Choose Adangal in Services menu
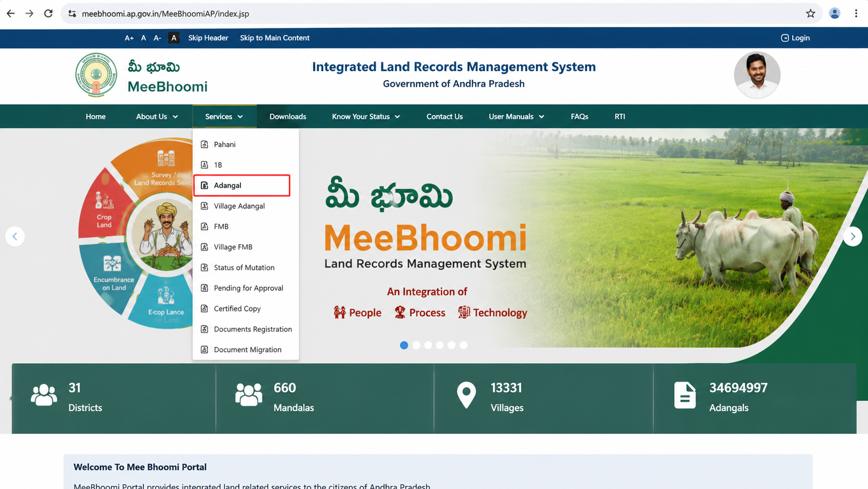Image resolution: width=868 pixels, height=489 pixels. [x=242, y=186]
